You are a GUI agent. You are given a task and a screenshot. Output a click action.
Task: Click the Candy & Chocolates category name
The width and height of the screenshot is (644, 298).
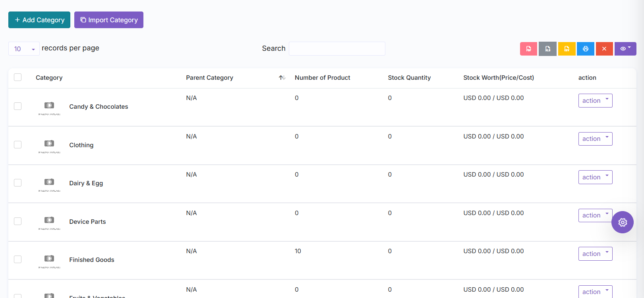point(99,107)
